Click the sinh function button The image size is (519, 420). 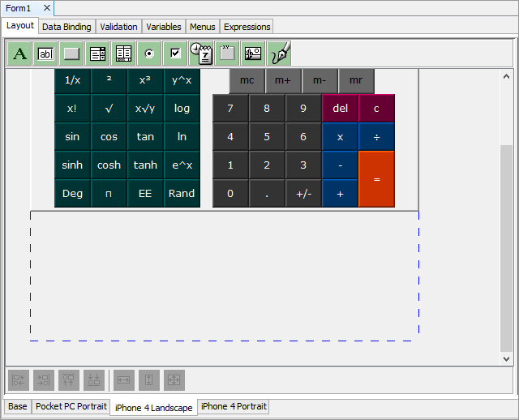pos(72,165)
